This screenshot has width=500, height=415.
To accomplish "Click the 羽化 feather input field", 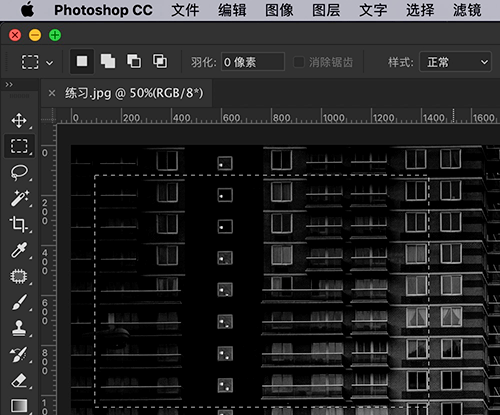I will pyautogui.click(x=253, y=62).
